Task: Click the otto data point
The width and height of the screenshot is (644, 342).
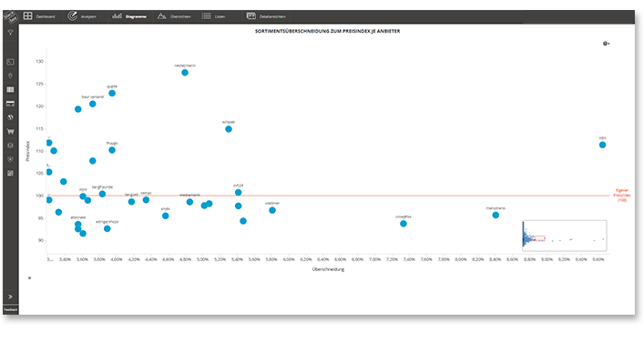Action: pos(602,145)
